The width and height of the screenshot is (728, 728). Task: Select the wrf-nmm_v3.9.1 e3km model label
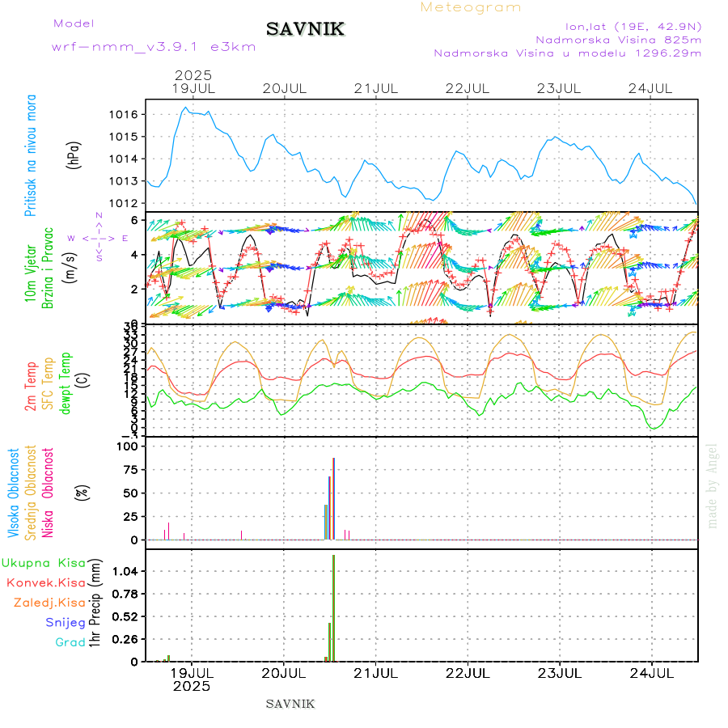[154, 47]
